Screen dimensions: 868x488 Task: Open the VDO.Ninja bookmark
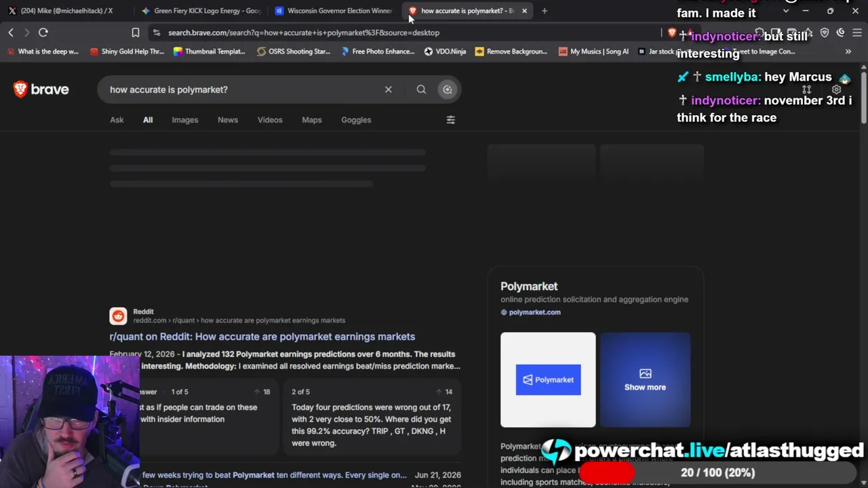[446, 52]
